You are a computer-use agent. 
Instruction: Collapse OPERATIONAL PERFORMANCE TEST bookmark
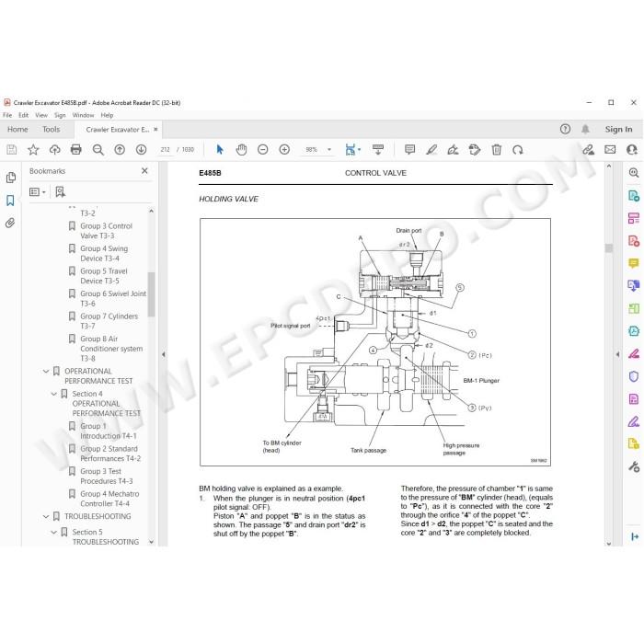(x=46, y=372)
